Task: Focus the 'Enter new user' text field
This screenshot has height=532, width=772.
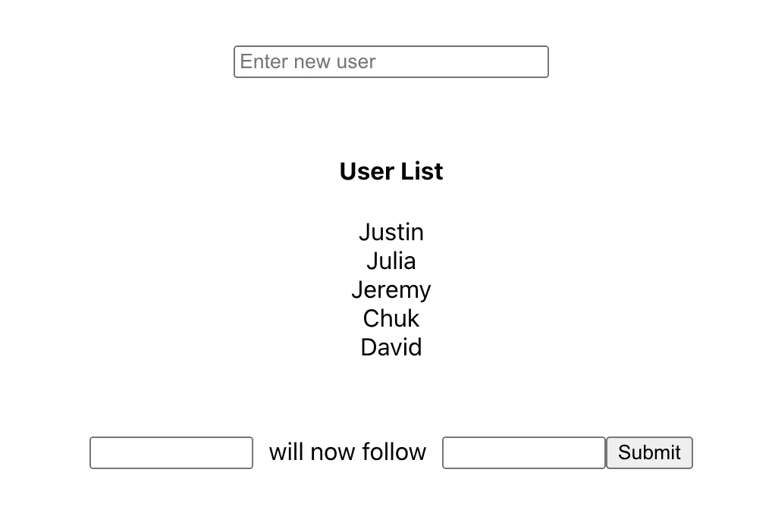Action: pos(391,61)
